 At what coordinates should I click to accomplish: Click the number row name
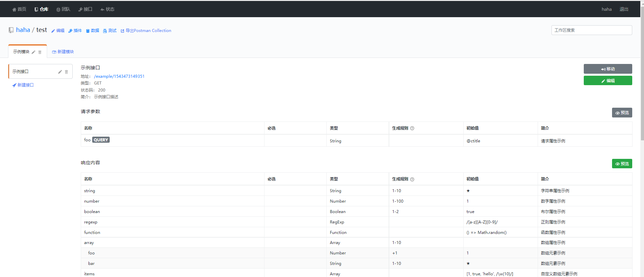pyautogui.click(x=92, y=201)
